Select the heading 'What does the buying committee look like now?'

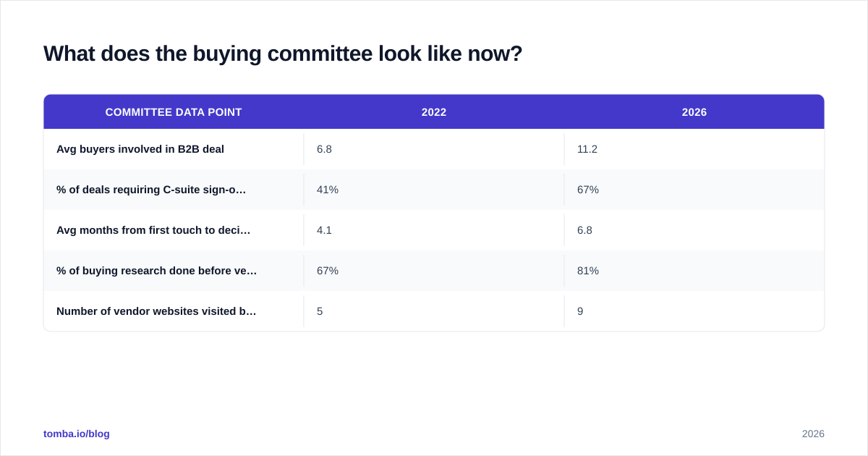click(283, 54)
